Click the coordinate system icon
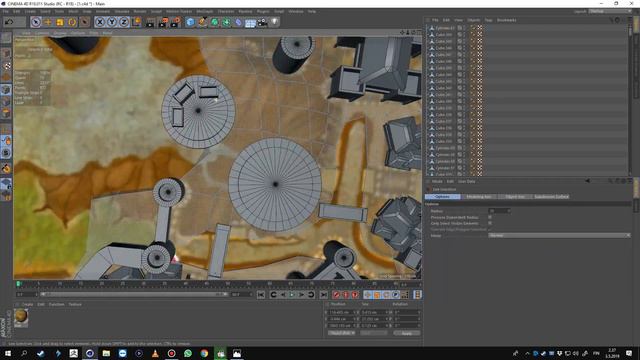The height and width of the screenshot is (360, 640). click(x=137, y=22)
